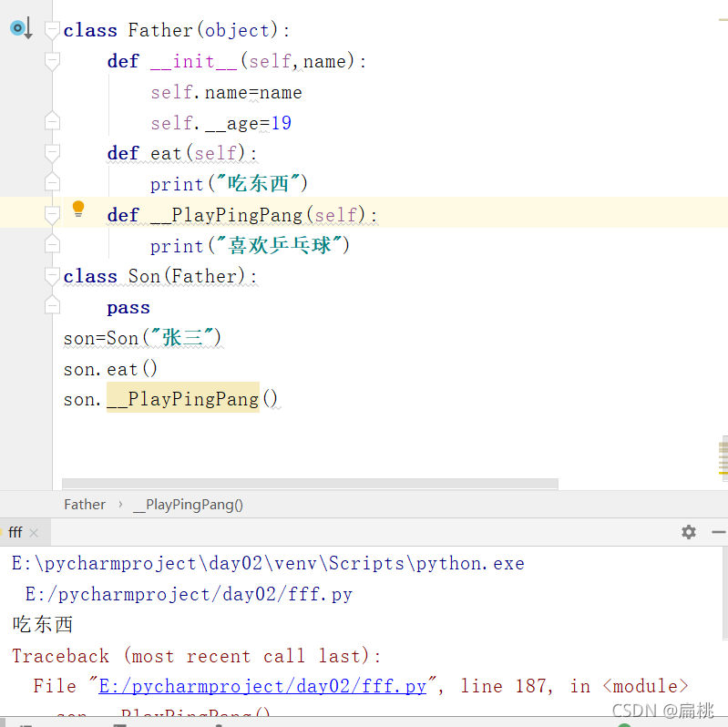728x727 pixels.
Task: Collapse the __init__ method fold marker
Action: 52,61
